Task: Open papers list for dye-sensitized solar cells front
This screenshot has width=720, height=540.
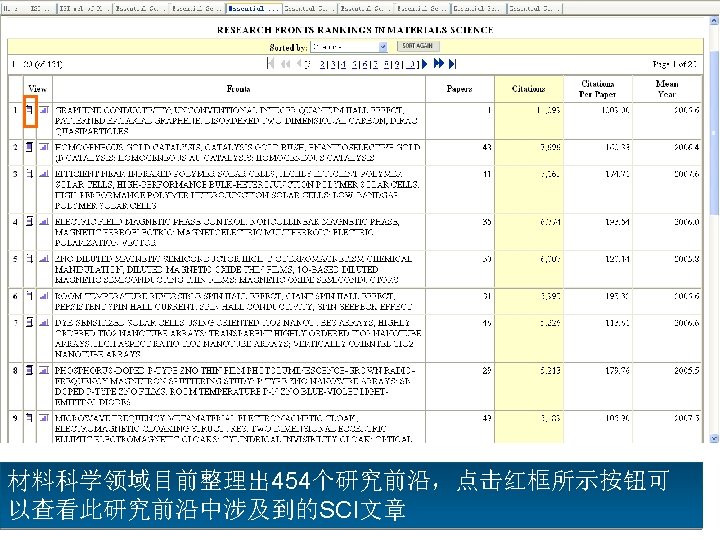Action: tap(29, 322)
